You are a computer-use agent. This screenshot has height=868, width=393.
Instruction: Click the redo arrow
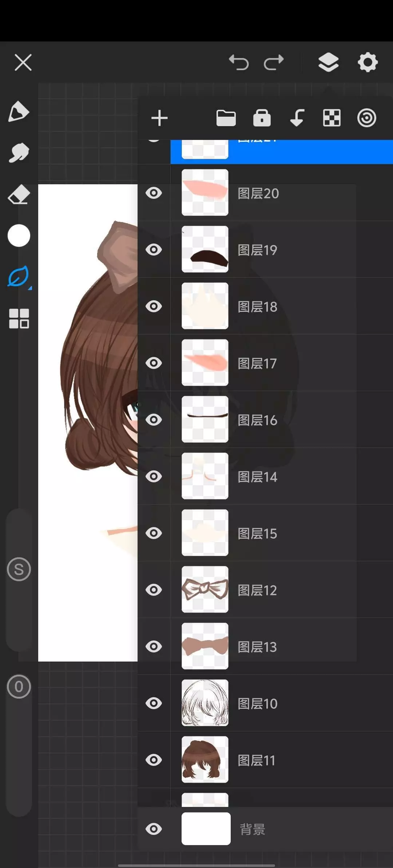coord(274,63)
